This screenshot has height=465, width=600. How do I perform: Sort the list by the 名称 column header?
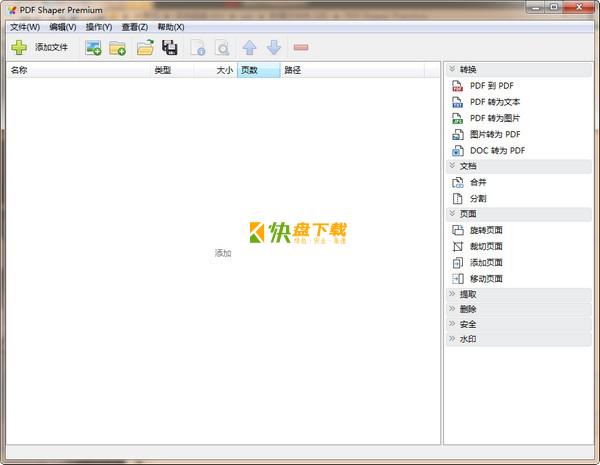tap(78, 70)
